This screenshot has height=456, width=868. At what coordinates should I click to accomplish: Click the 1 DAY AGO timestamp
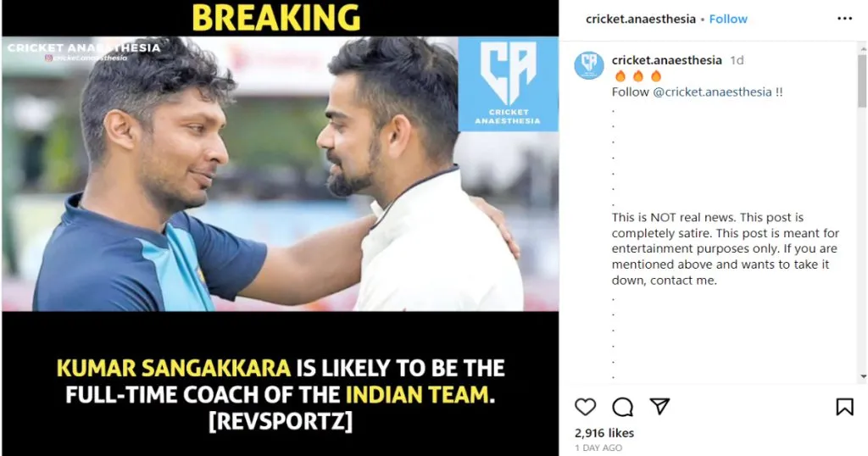598,448
